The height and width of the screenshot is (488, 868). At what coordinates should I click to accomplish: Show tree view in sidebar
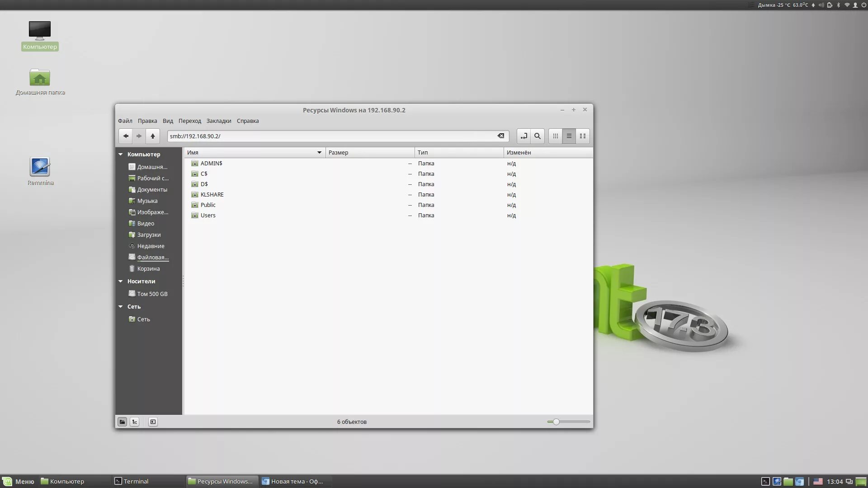[135, 422]
